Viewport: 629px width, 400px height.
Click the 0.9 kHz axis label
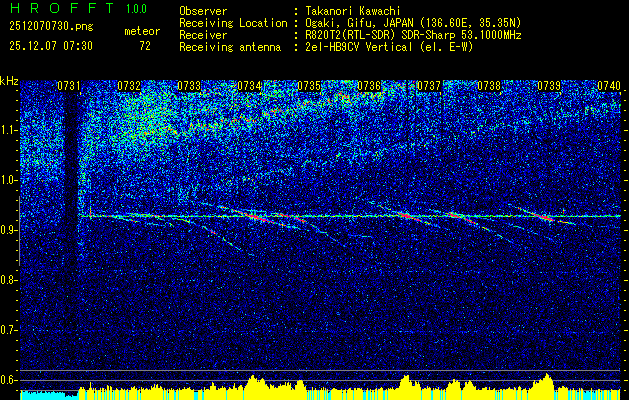[9, 230]
